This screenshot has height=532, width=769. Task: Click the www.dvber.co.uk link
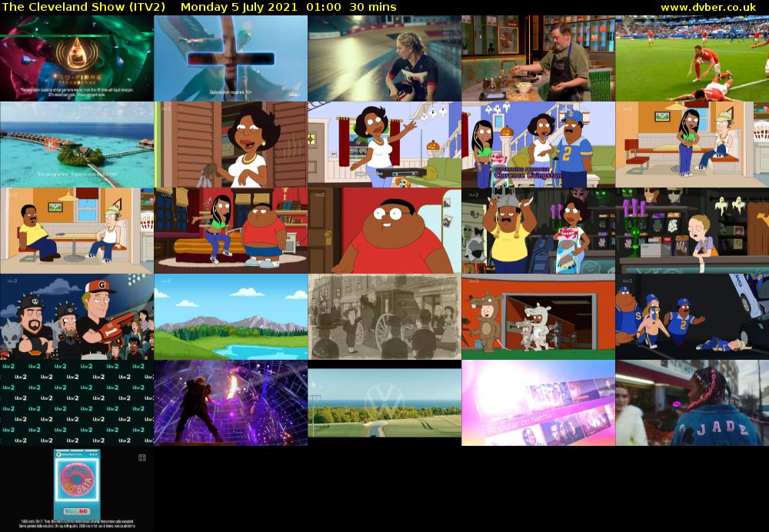(x=708, y=8)
